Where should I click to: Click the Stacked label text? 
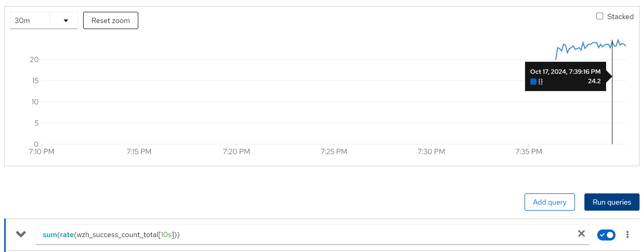pos(620,16)
